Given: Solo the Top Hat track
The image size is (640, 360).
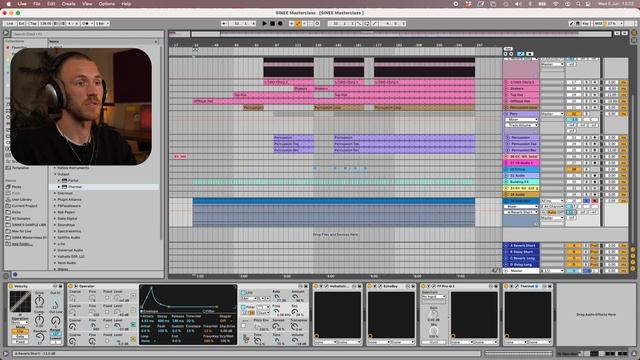Looking at the screenshot, I should click(587, 95).
